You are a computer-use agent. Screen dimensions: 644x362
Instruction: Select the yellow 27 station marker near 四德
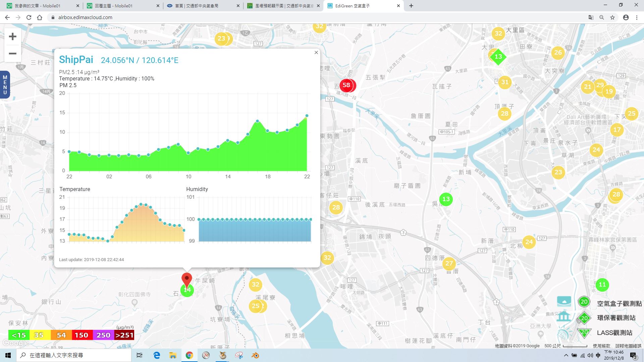pos(449,263)
